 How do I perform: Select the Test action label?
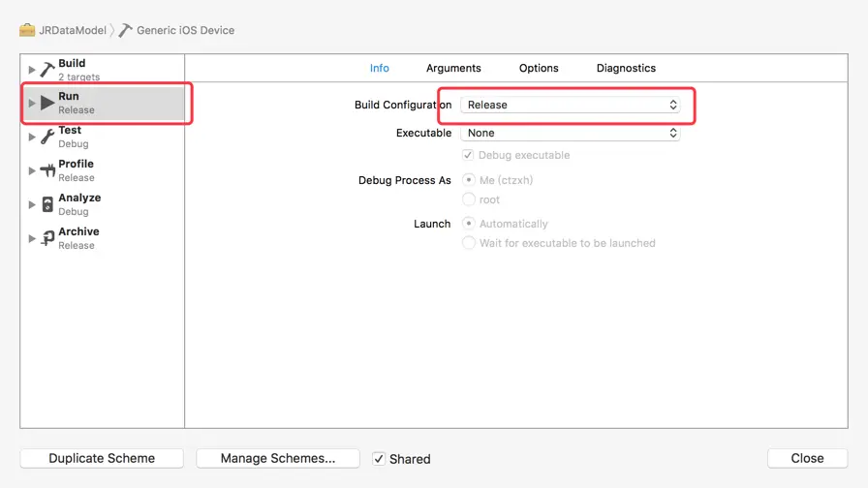[70, 130]
